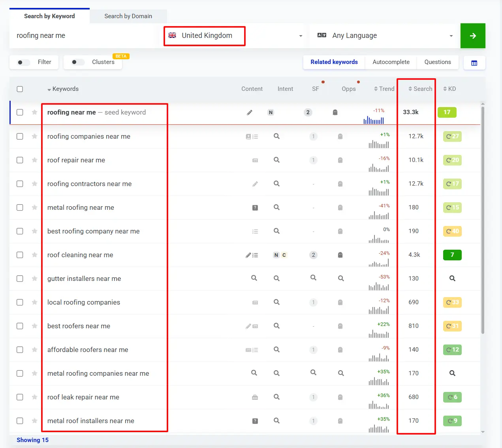Refresh KD badge for best roofing company
Viewport: 502px width, 448px height.
452,231
